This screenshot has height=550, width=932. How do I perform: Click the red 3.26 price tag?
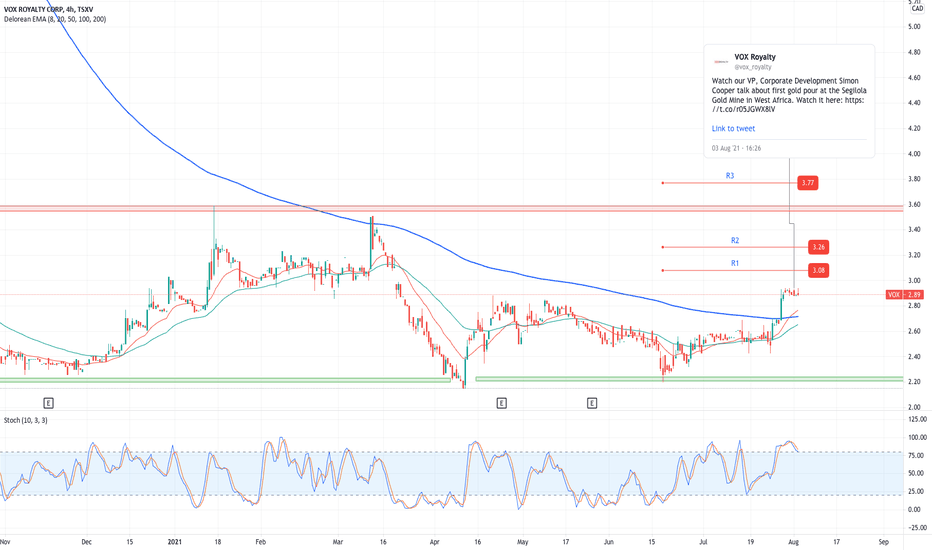pos(818,247)
